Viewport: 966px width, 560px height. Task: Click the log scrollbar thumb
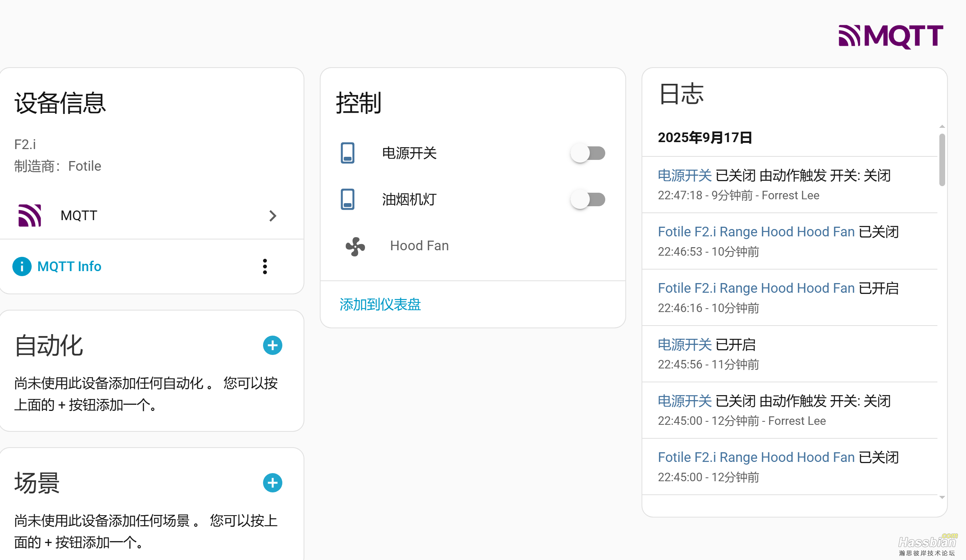click(942, 160)
